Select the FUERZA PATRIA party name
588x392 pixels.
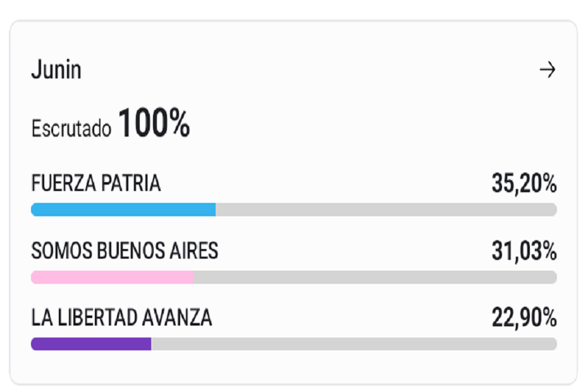click(96, 183)
